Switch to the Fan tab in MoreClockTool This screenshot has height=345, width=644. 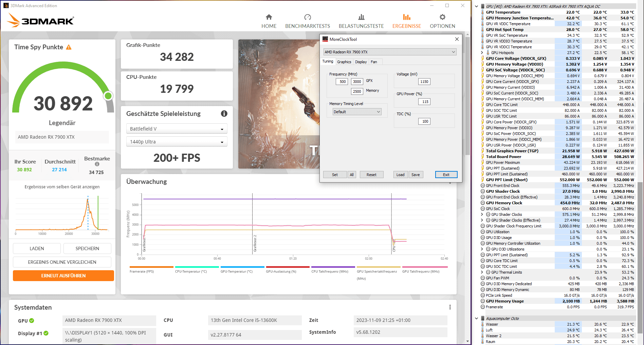pos(374,62)
